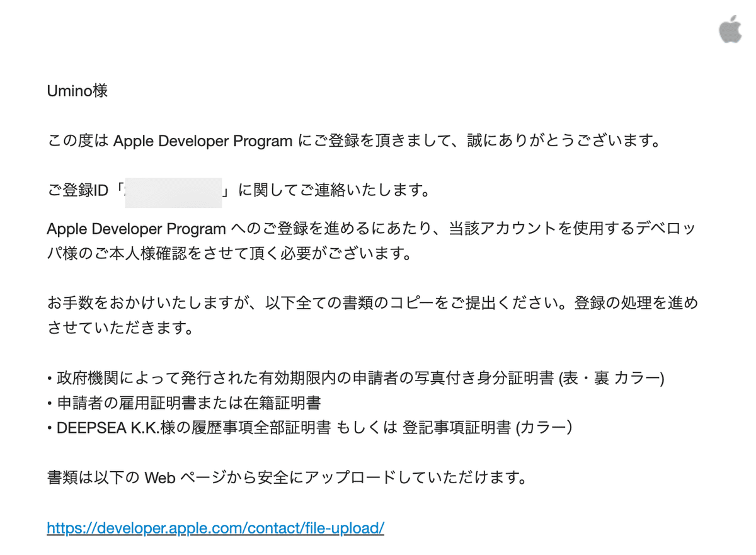Click the bullet "申請者の雇用証明書または在籍証明書"
This screenshot has height=555, width=756.
185,403
